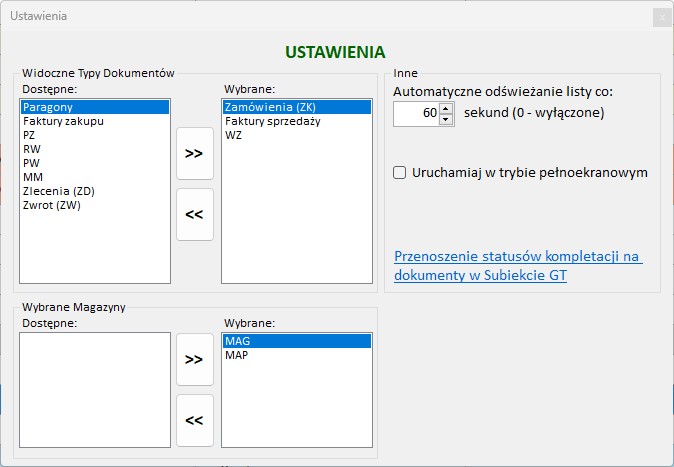Click the refresh seconds input field
This screenshot has width=674, height=467.
click(416, 113)
